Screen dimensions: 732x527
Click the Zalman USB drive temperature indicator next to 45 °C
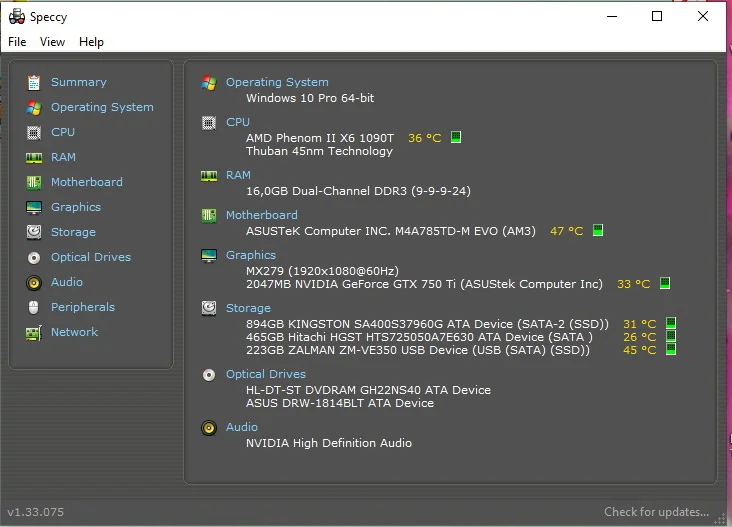671,349
